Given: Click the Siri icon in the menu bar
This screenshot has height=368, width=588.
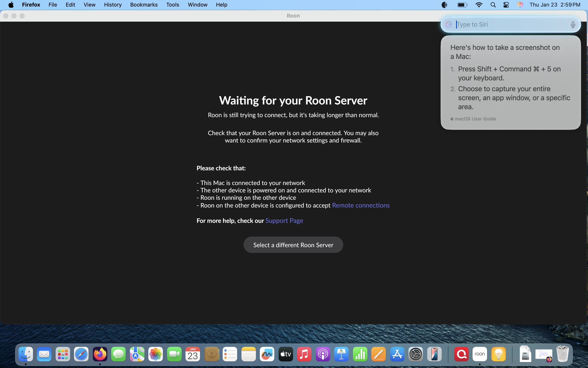Looking at the screenshot, I should (x=520, y=5).
